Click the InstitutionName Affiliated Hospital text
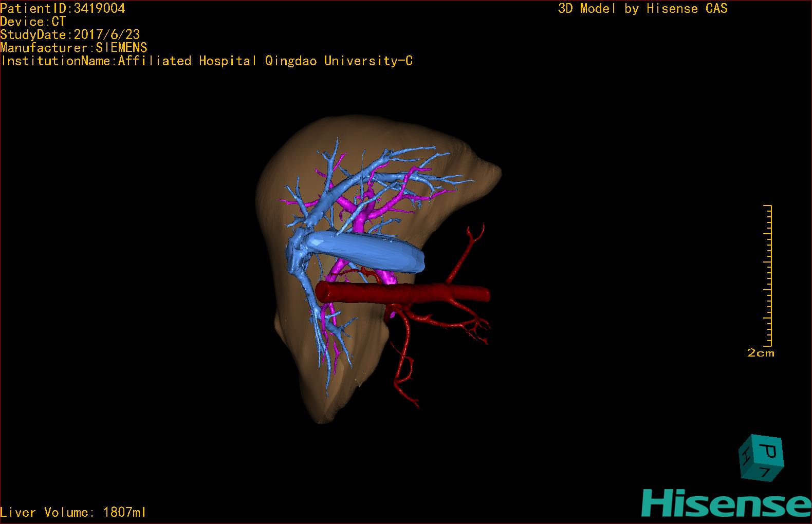This screenshot has width=812, height=524. coord(207,61)
